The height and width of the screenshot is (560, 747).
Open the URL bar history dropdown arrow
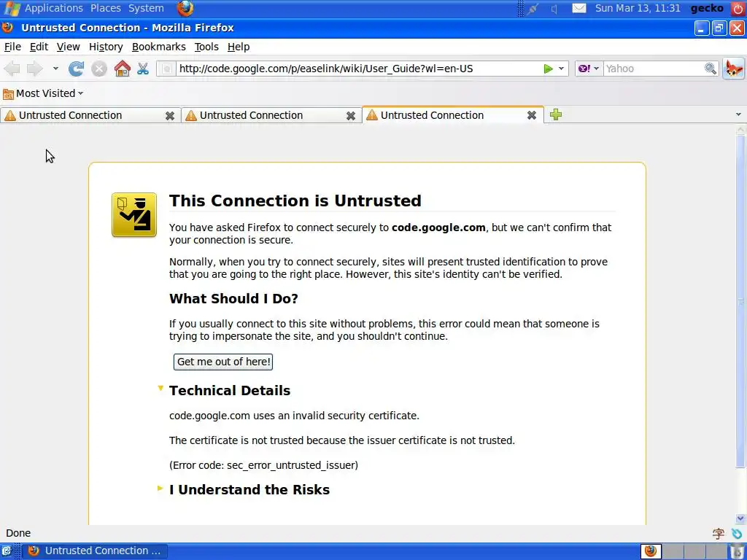click(x=561, y=69)
